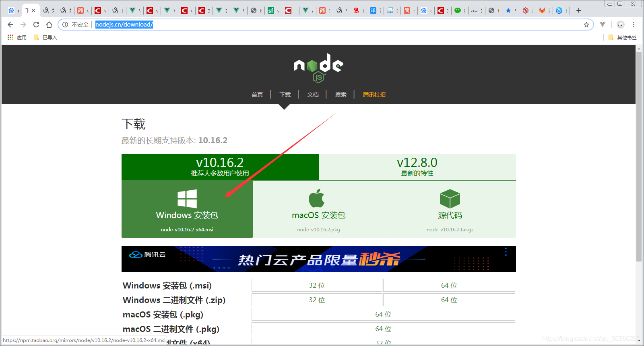
Task: Click the macOS 二进制文件 (.pkg) row label
Action: coord(171,329)
